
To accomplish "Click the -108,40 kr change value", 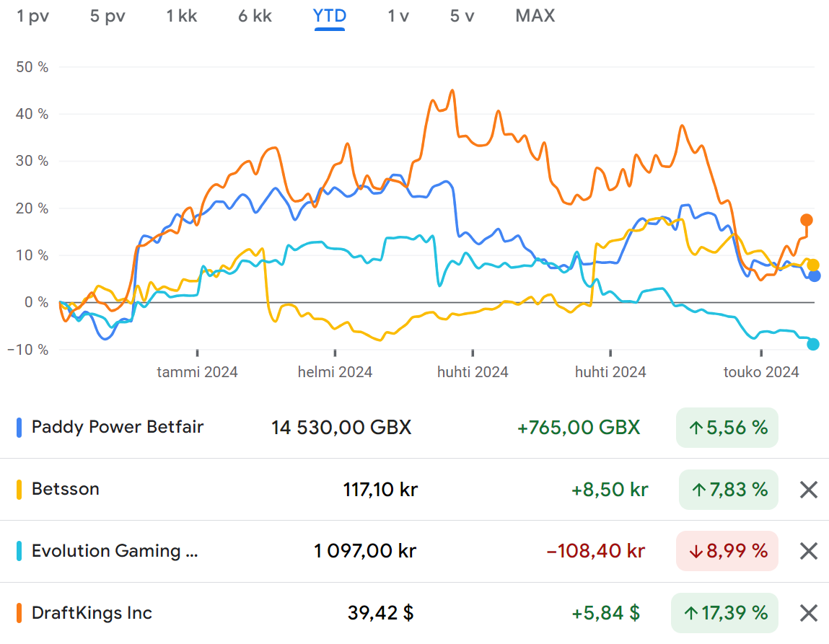I will click(x=596, y=551).
